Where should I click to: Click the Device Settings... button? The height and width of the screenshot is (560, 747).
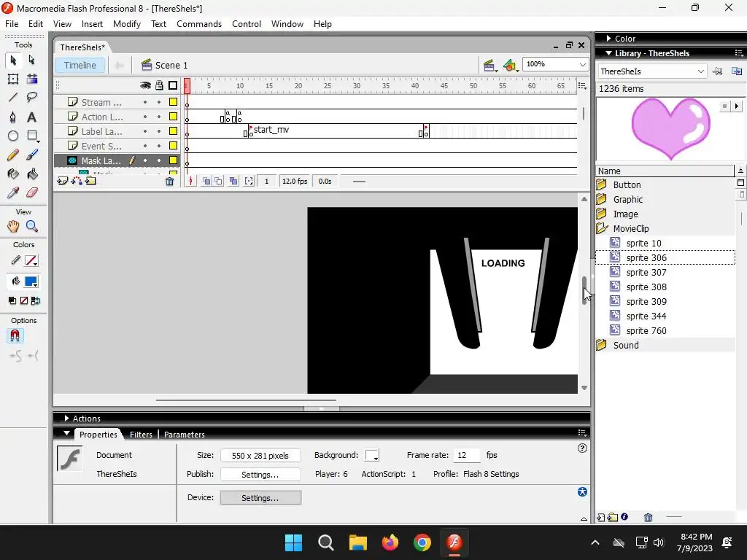tap(260, 497)
